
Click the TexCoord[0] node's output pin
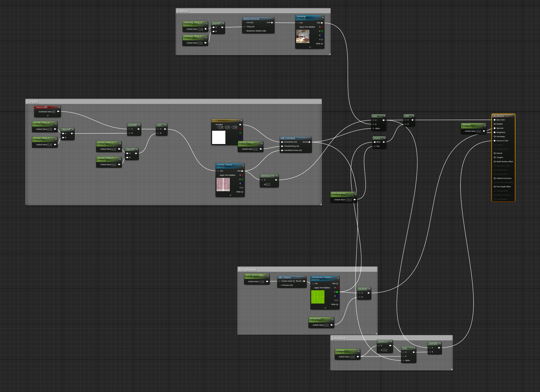click(58, 112)
